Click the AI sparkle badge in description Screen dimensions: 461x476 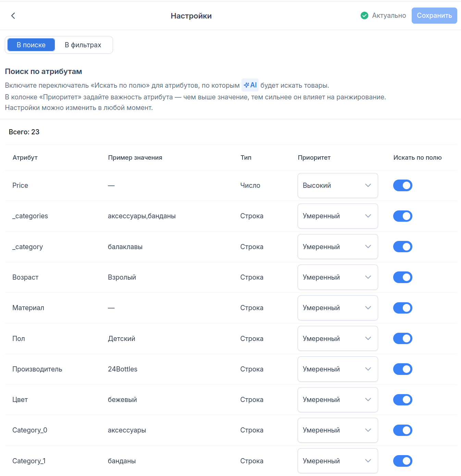coord(250,85)
